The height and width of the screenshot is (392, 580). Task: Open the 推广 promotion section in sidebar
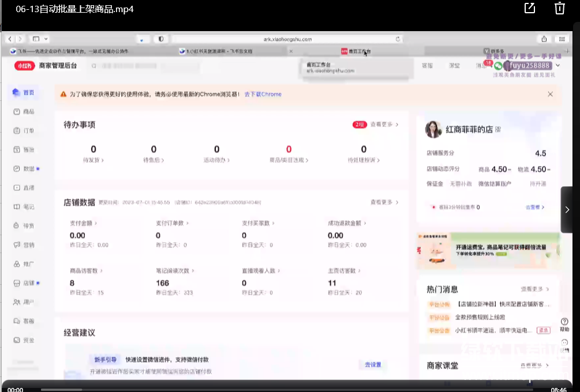pos(23,264)
